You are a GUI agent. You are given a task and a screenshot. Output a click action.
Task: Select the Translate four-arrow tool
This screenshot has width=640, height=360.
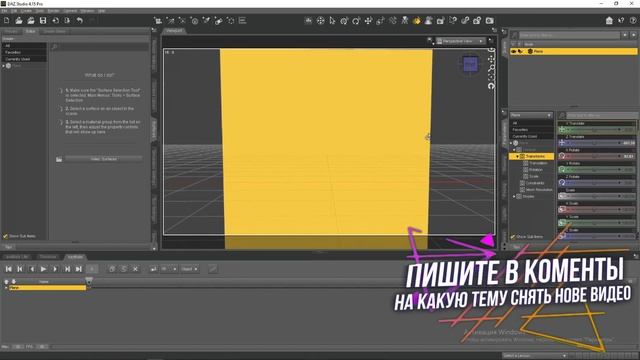(x=368, y=20)
